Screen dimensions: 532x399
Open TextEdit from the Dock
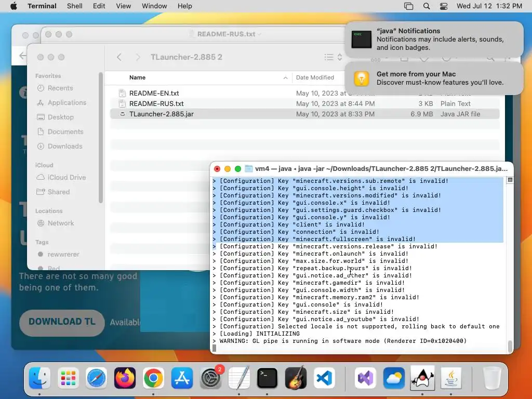click(239, 378)
